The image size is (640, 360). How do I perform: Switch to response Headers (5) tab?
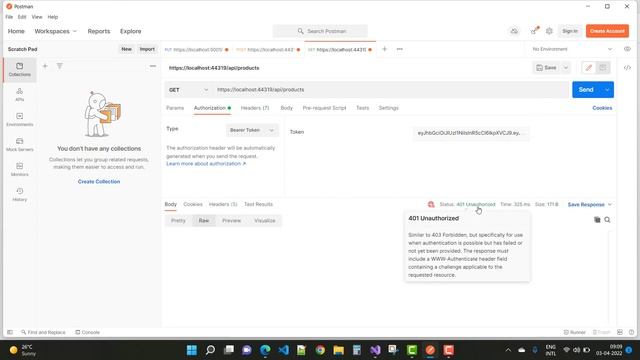(223, 204)
